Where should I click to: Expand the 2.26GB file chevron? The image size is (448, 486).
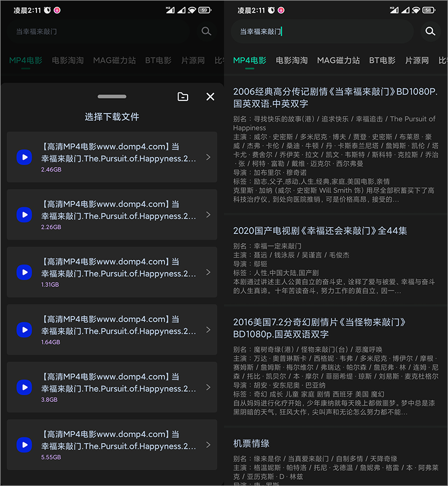pos(208,215)
